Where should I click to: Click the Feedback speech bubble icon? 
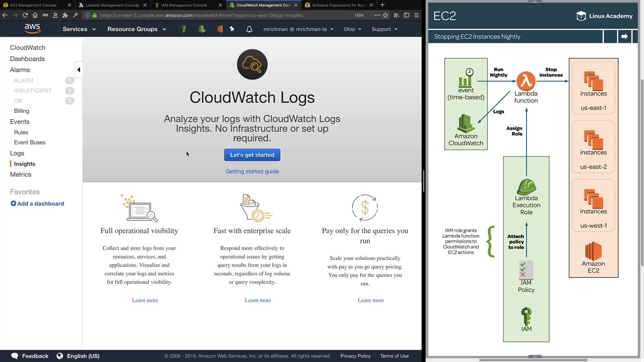click(x=15, y=356)
